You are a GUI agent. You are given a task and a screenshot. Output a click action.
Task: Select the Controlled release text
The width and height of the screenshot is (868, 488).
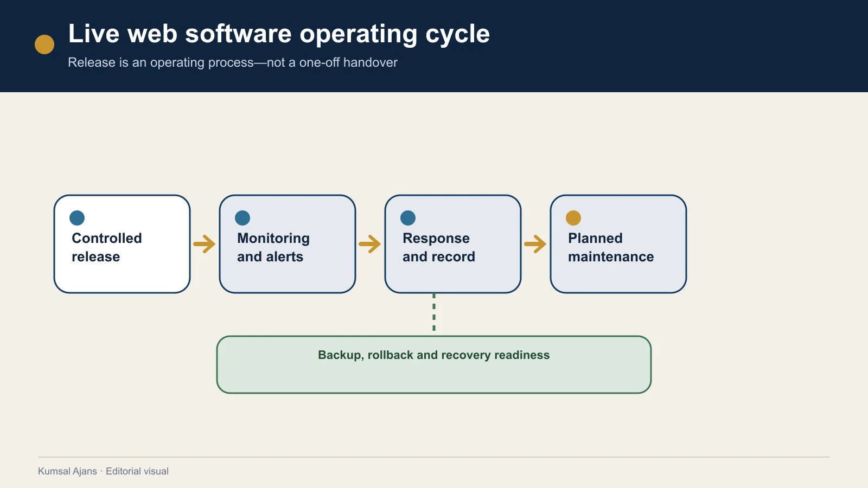[x=107, y=247]
